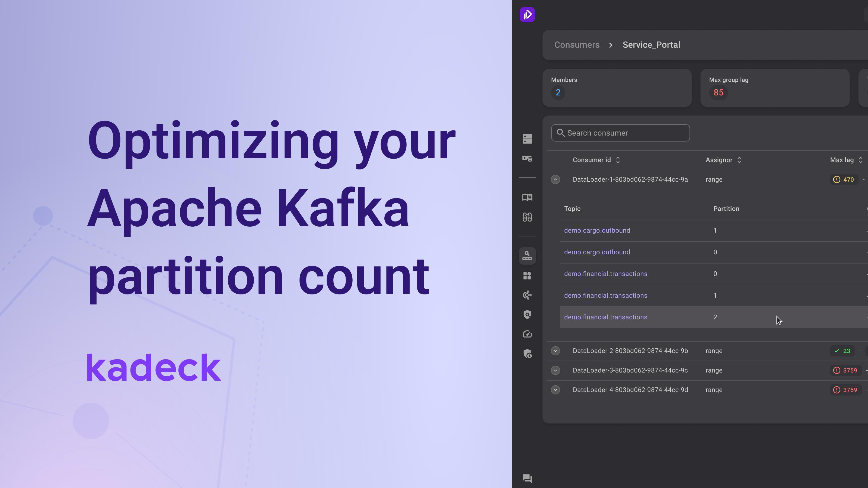The width and height of the screenshot is (868, 488).
Task: Open the security shield user icon
Action: tap(527, 354)
